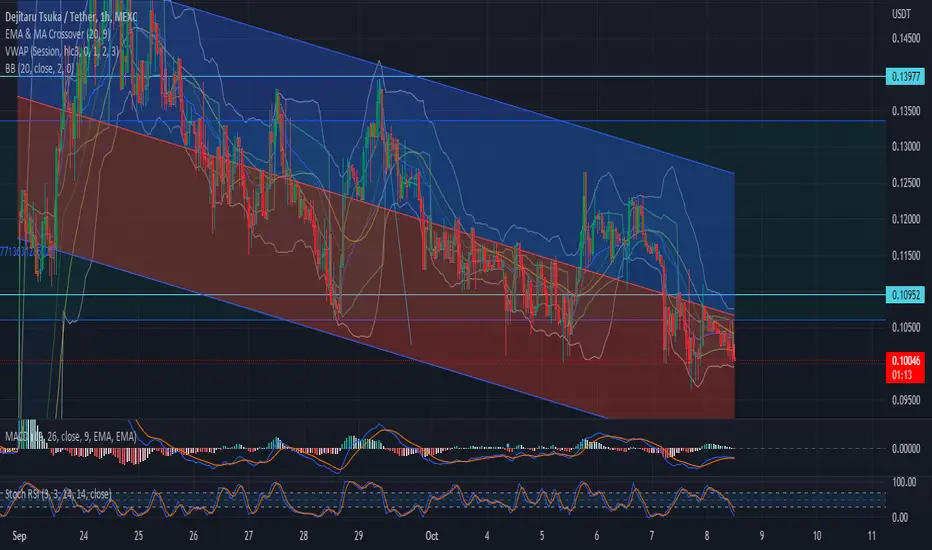Click date 11 on the time axis
932x550 pixels.
coord(871,536)
